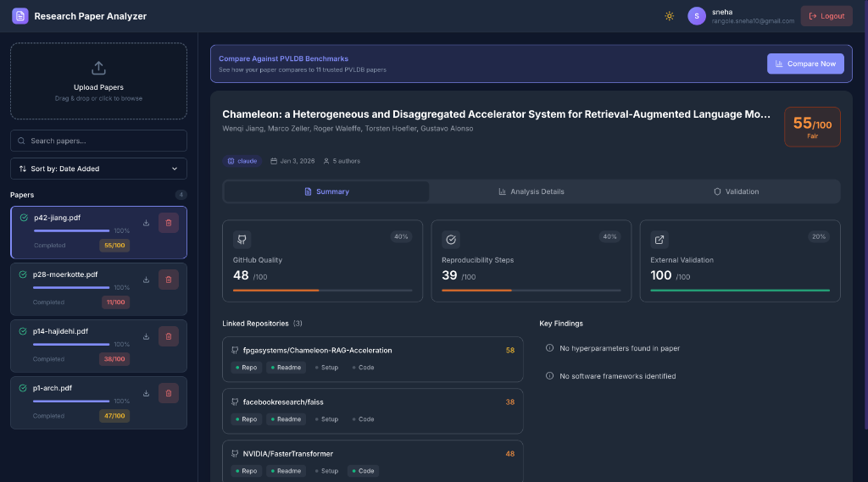The width and height of the screenshot is (868, 482).
Task: Click the External Validation card icon
Action: 659,240
